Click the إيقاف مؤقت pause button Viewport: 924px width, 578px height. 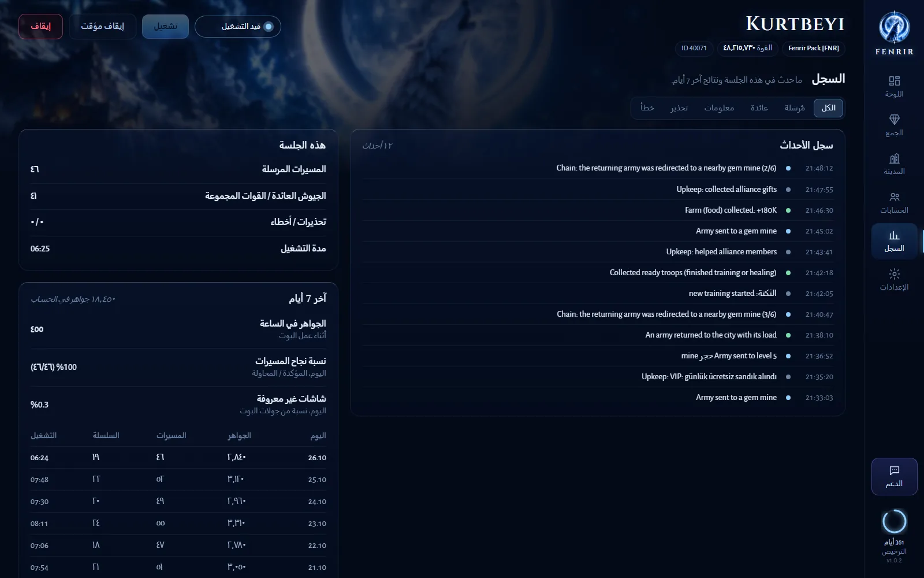[x=103, y=27]
